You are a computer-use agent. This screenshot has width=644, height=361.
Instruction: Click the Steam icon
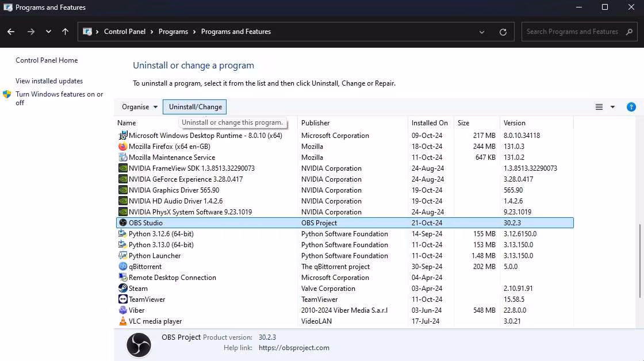coord(123,289)
